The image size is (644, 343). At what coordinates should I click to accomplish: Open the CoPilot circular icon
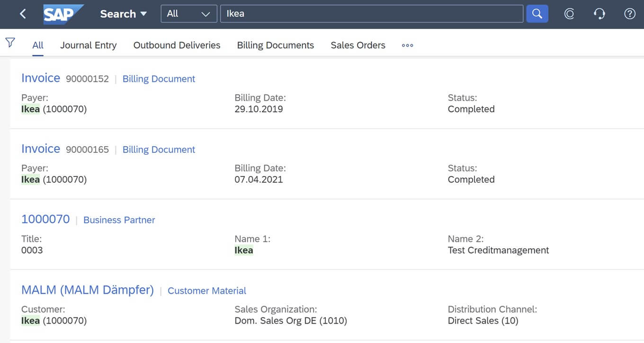[569, 14]
